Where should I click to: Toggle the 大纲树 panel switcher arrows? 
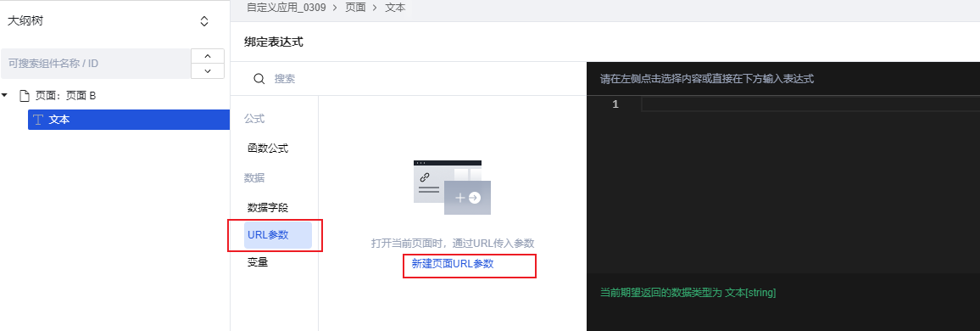coord(204,21)
